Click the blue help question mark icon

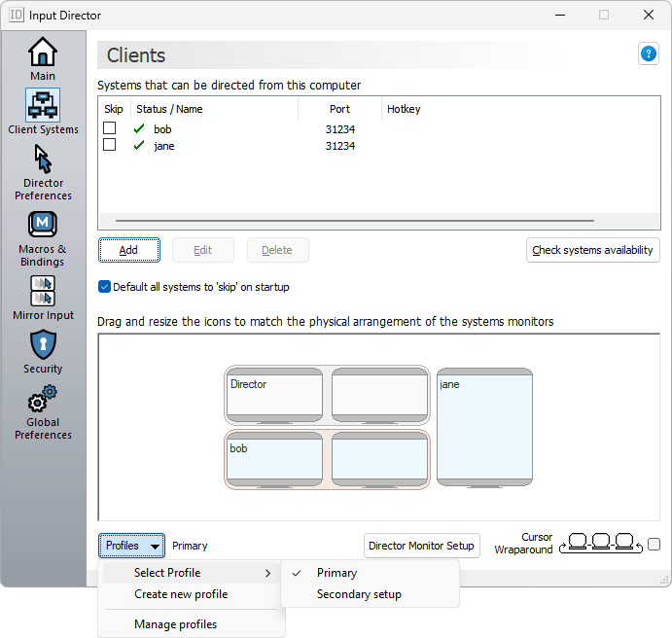[648, 54]
